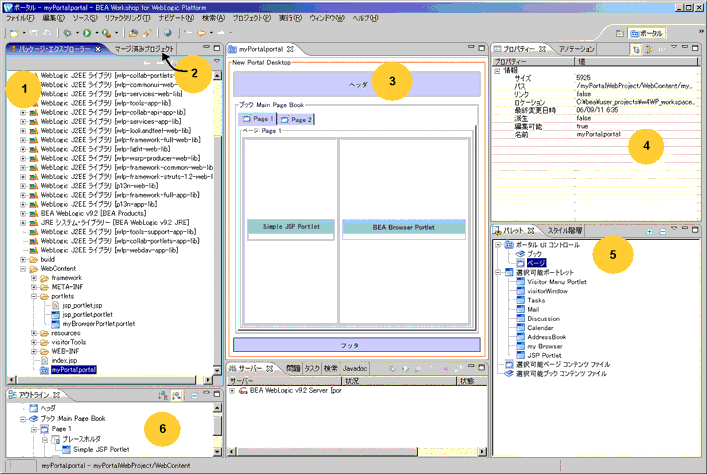This screenshot has height=474, width=707.
Task: Click the Calendar portlet icon in the palette
Action: point(520,328)
